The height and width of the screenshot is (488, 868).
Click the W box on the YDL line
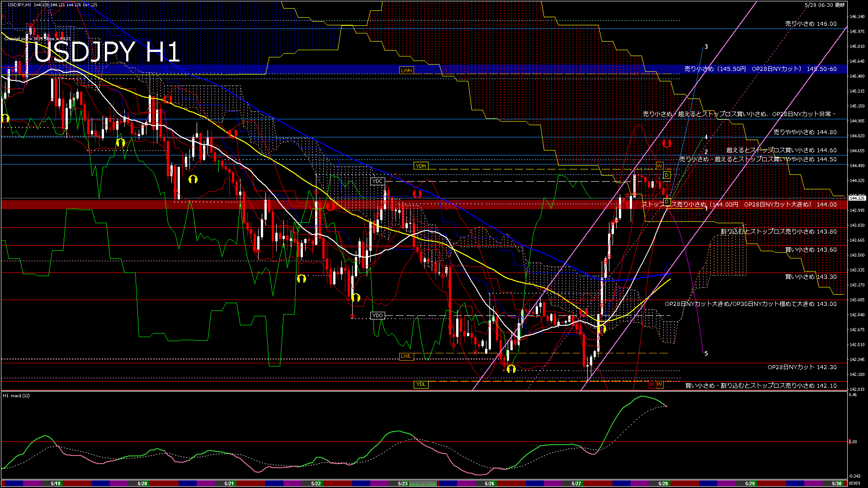pos(660,385)
